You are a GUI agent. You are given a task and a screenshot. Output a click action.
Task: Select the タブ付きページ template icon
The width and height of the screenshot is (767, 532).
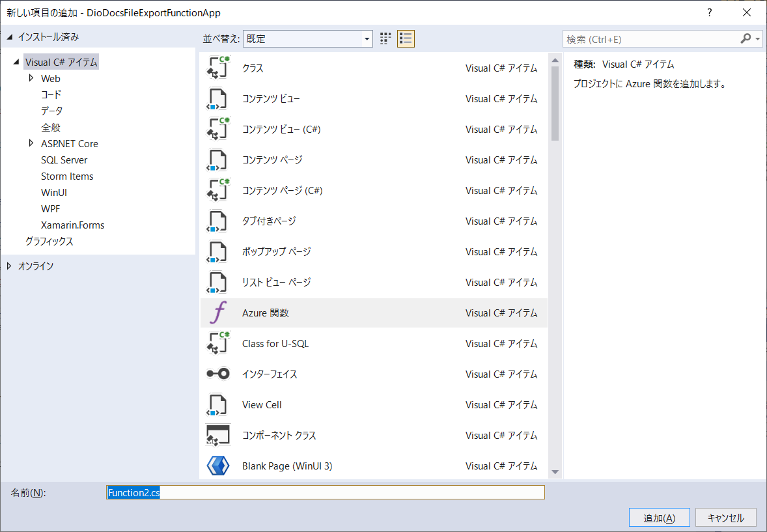217,221
